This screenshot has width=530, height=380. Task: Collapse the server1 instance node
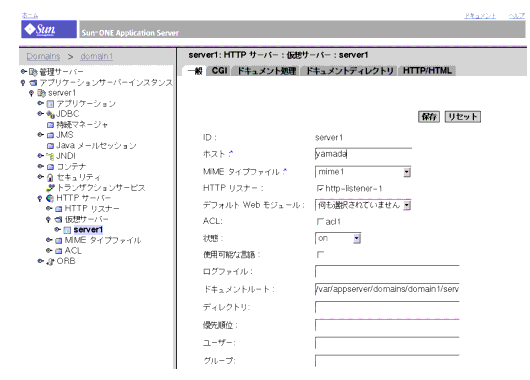31,93
